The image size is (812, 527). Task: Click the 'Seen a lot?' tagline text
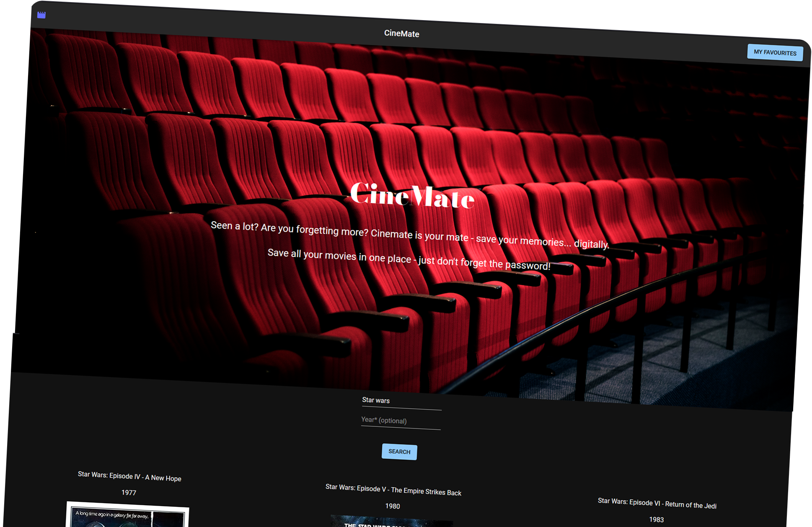coord(410,235)
